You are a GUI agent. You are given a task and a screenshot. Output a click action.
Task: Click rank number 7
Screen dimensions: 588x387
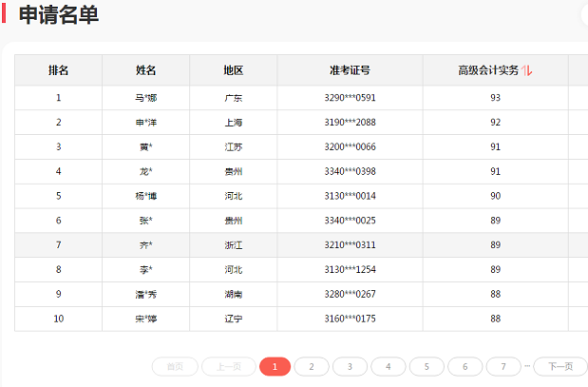pos(59,245)
